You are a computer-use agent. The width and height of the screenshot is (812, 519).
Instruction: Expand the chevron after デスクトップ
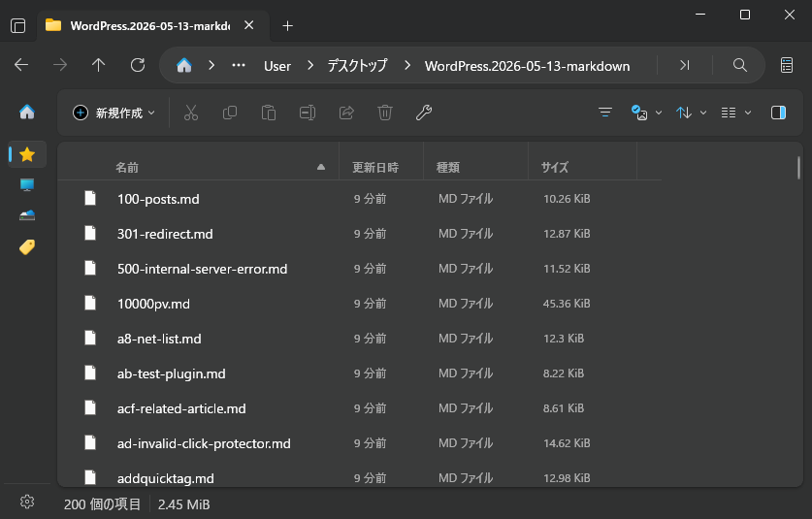407,65
